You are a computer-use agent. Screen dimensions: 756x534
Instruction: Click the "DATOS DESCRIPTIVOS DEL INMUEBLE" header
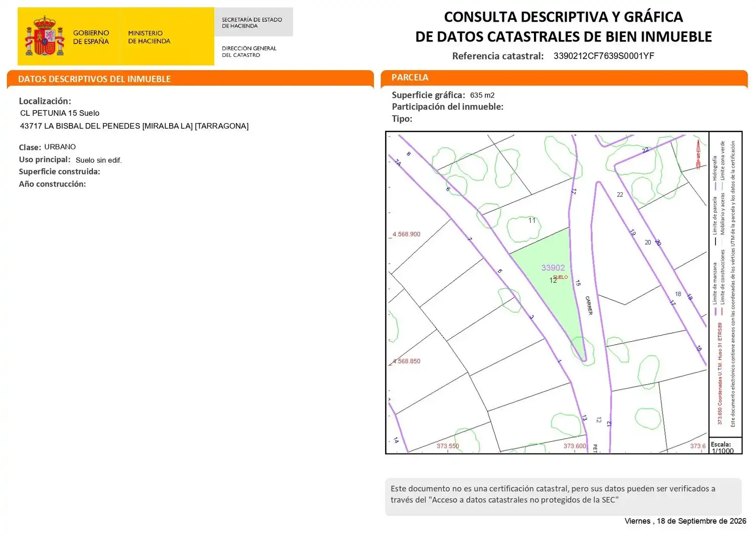(94, 79)
